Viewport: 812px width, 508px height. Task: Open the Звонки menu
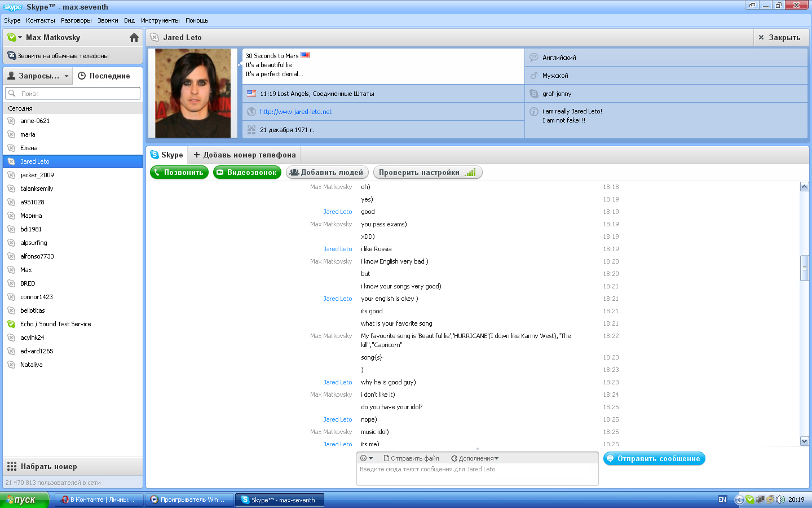pyautogui.click(x=108, y=20)
